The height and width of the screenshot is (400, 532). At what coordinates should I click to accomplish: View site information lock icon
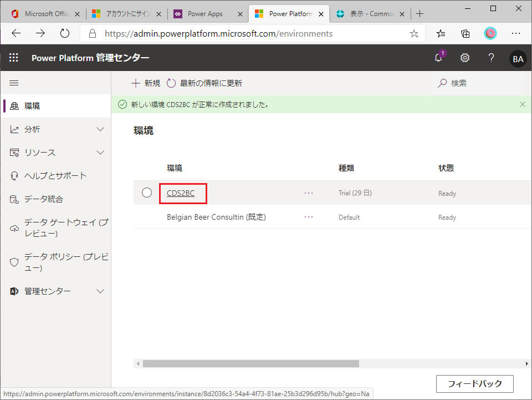[93, 33]
